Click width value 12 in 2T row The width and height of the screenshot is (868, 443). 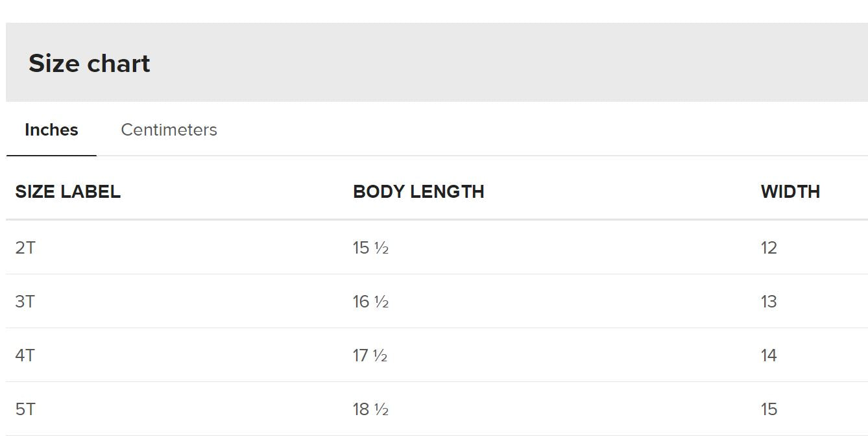tap(769, 248)
